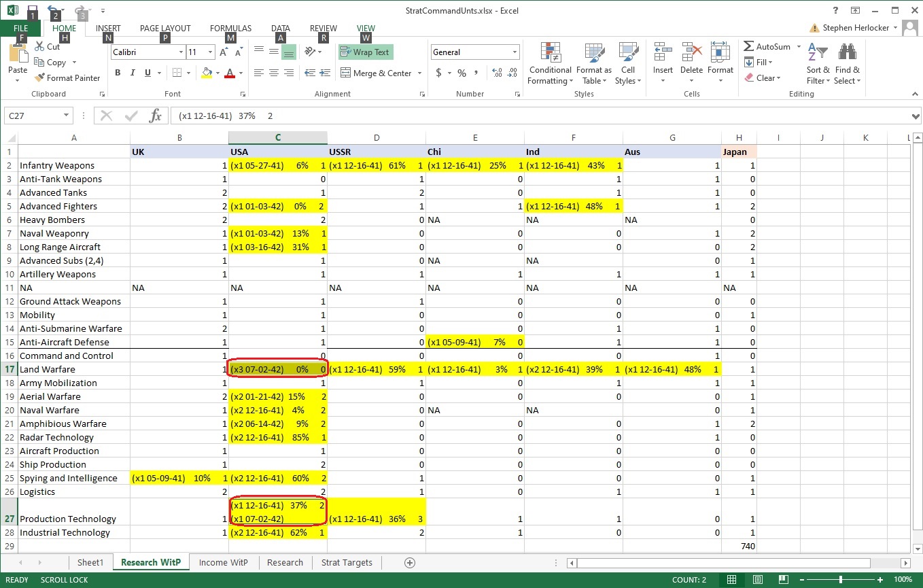Apply the red Font Color

tap(230, 73)
